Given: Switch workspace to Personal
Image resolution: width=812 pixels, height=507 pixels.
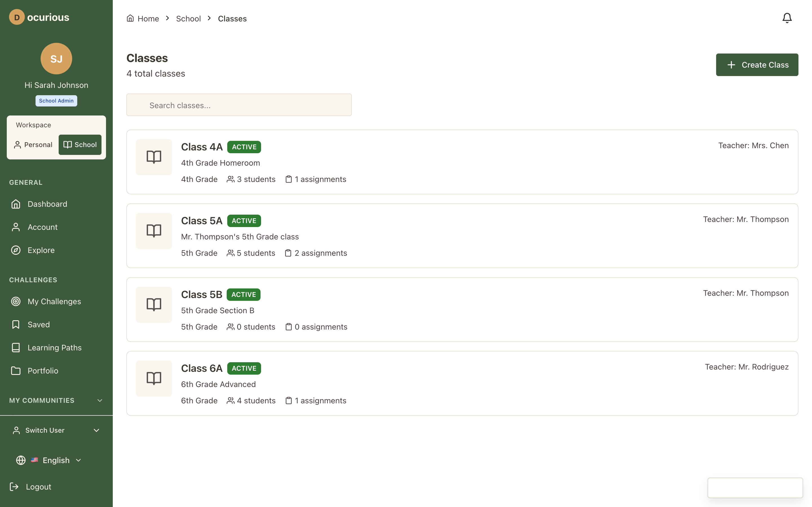Looking at the screenshot, I should coord(33,144).
